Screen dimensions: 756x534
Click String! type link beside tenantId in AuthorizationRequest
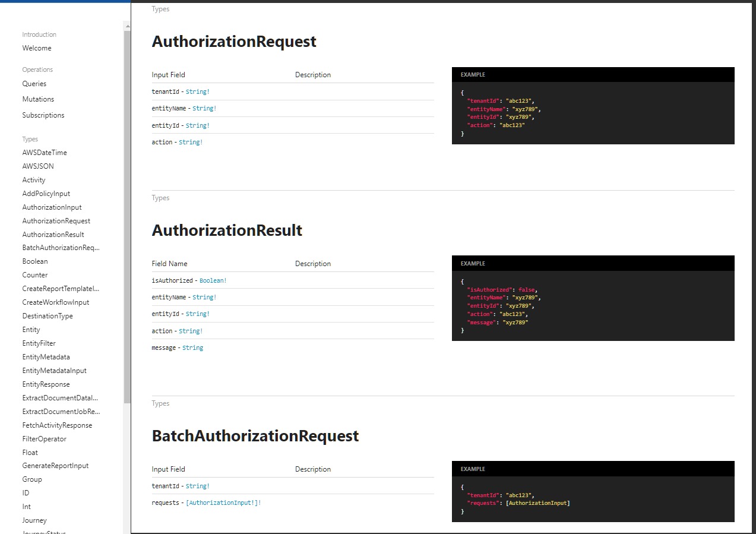197,92
